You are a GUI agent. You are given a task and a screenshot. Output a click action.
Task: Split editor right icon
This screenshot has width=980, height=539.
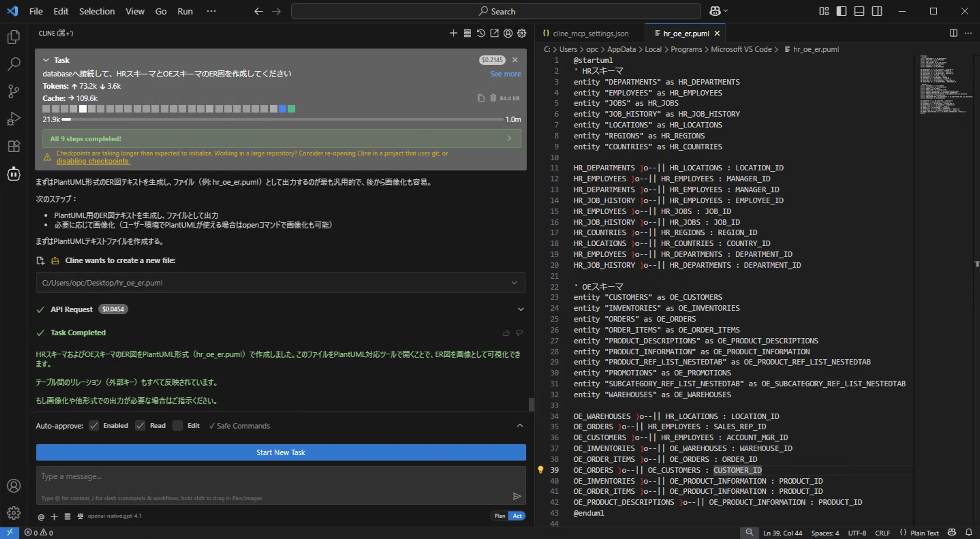point(953,33)
